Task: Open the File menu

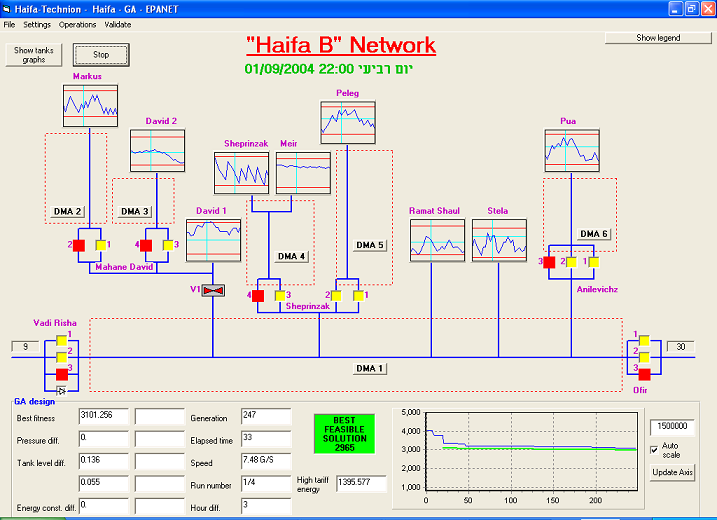Action: coord(9,25)
